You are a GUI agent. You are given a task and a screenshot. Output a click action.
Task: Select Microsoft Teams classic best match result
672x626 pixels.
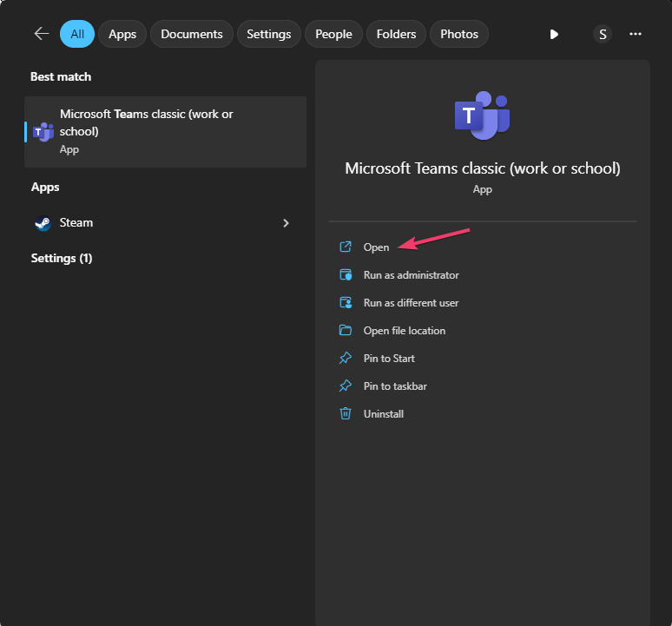pos(165,131)
